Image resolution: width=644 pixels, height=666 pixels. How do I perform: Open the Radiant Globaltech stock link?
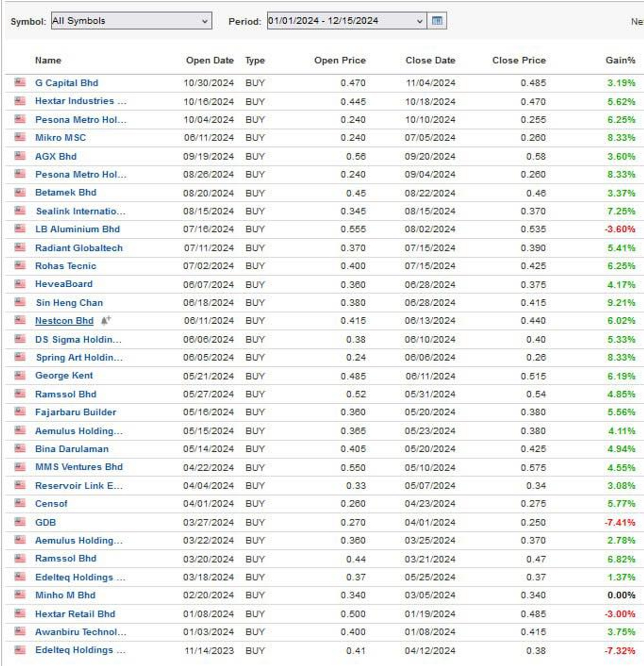tap(79, 248)
